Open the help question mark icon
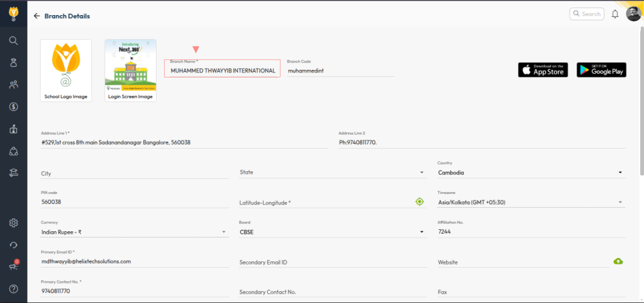644x303 pixels. [13, 289]
